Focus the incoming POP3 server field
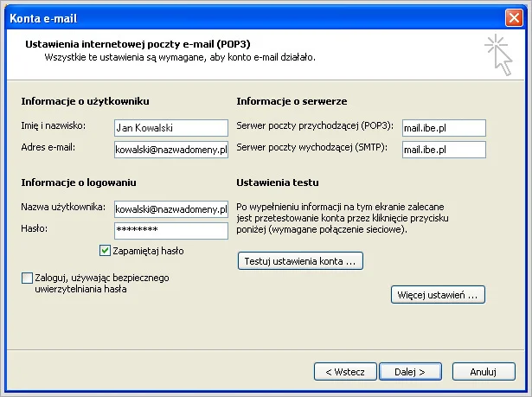The width and height of the screenshot is (532, 397). pyautogui.click(x=443, y=127)
